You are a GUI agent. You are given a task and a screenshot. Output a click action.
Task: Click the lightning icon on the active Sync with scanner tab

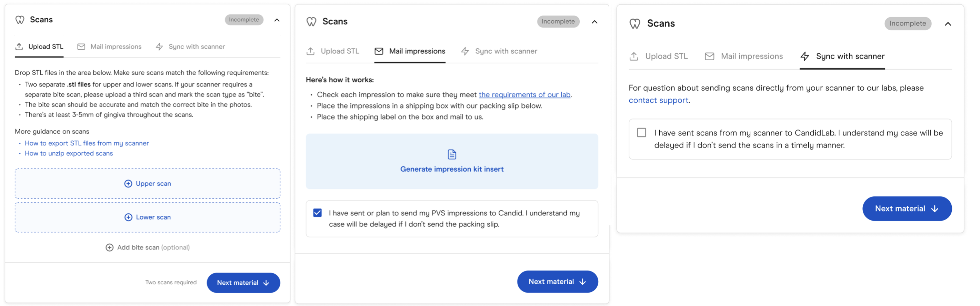[804, 57]
